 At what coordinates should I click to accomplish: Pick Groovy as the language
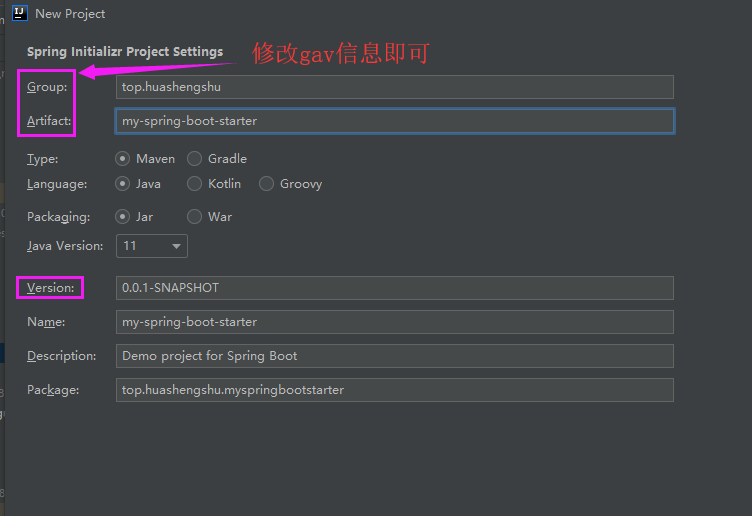(266, 184)
